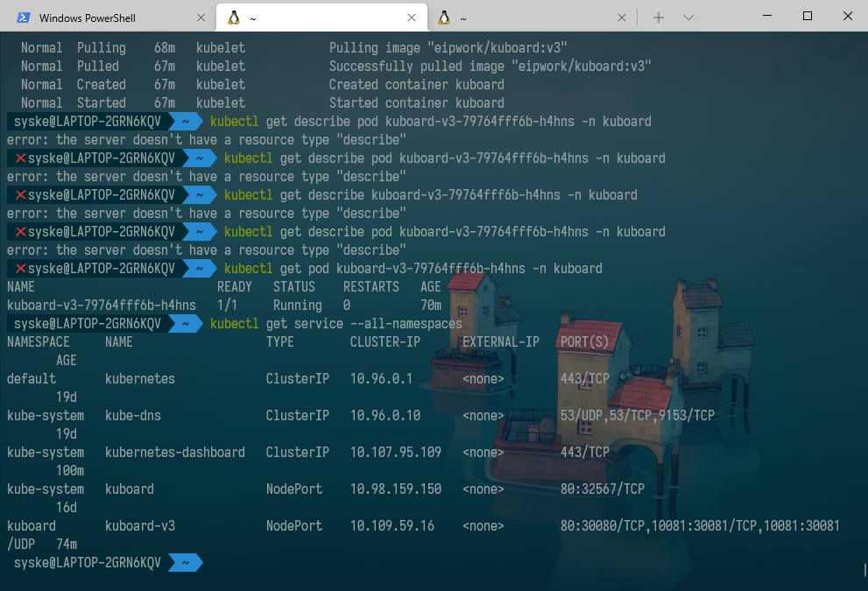Image resolution: width=868 pixels, height=591 pixels.
Task: Click the Tux icon on the rightmost ~ tab
Action: (445, 16)
